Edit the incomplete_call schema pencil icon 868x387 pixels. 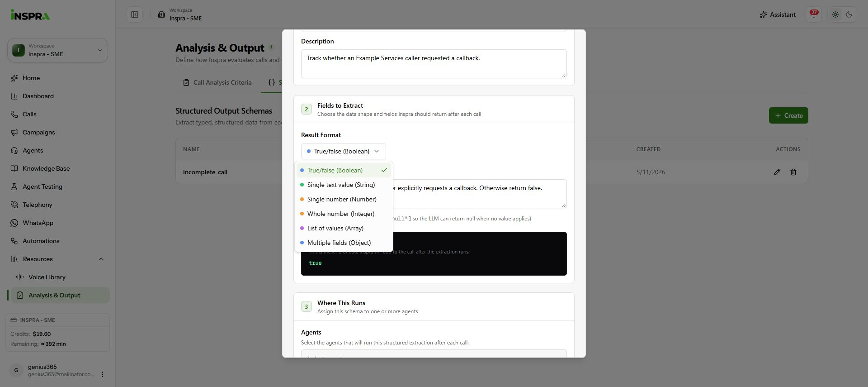[x=777, y=172]
